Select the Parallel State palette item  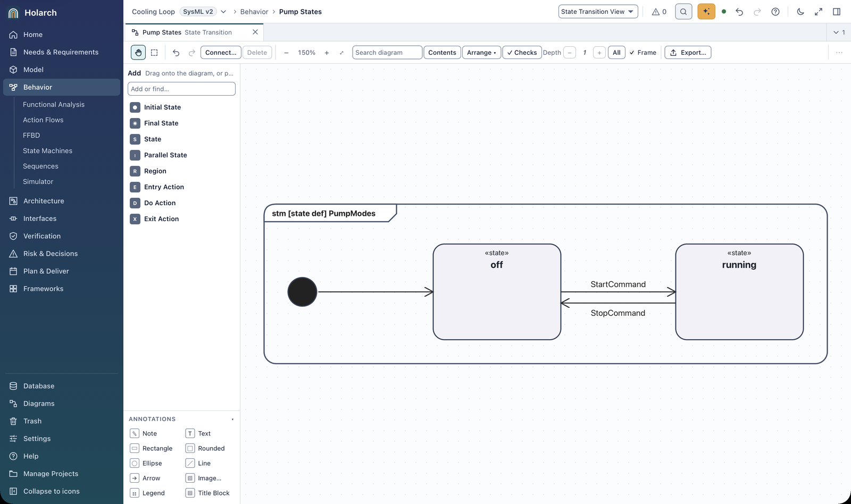tap(181, 155)
